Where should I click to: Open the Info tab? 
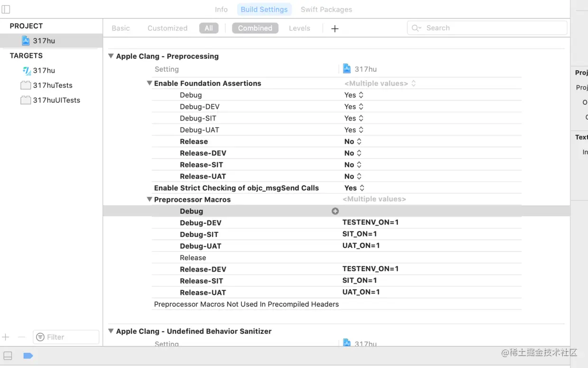coord(221,9)
